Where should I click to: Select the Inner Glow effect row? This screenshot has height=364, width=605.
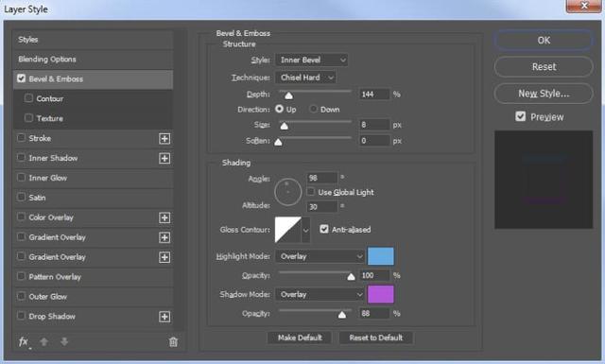click(93, 178)
